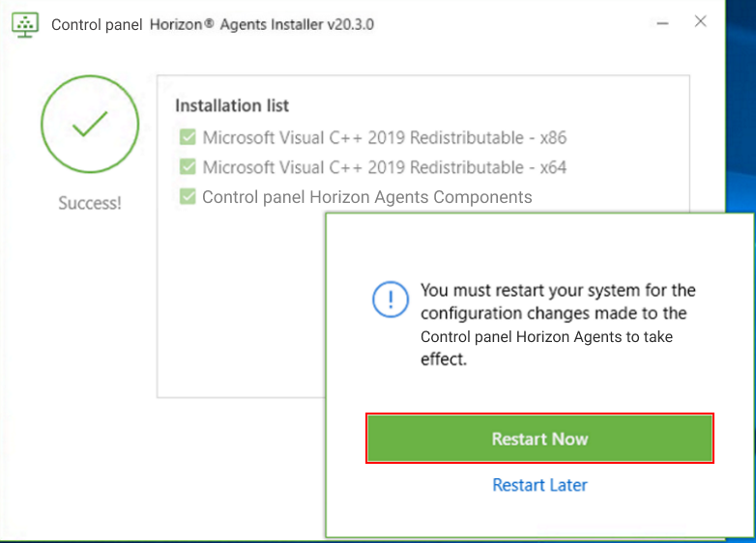The image size is (756, 543).
Task: Click the blue exclamation info icon
Action: pyautogui.click(x=391, y=300)
